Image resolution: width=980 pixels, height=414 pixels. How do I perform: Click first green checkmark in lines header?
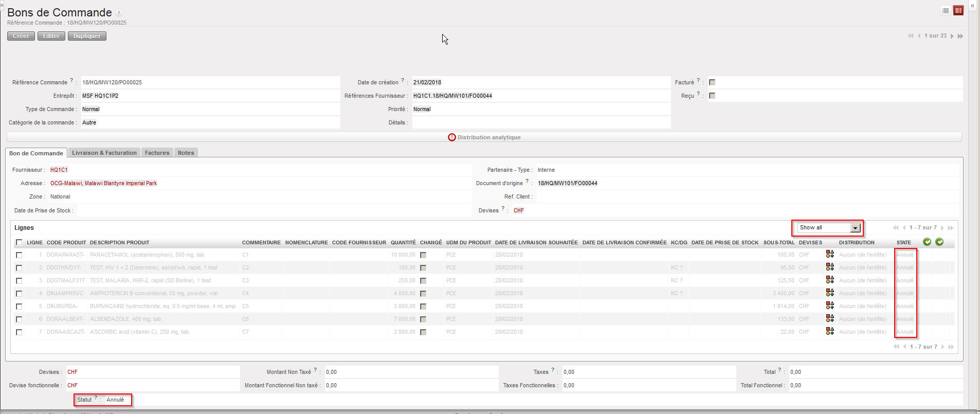(x=927, y=242)
